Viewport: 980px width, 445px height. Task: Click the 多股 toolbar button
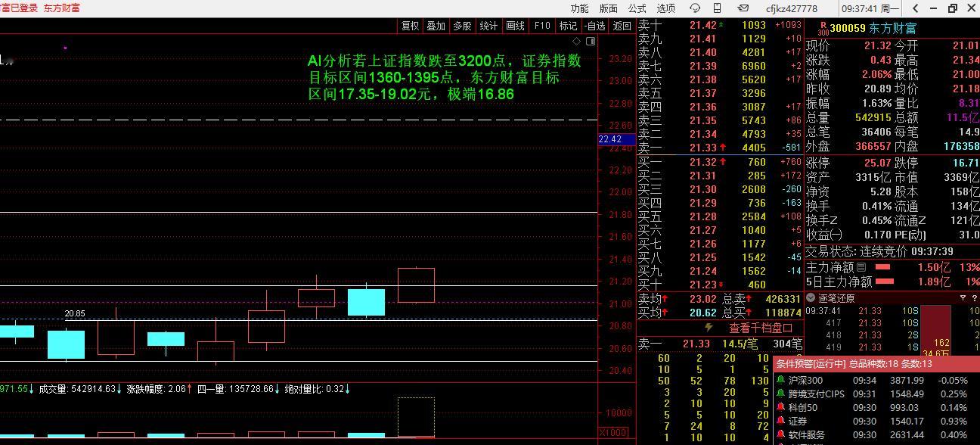462,26
